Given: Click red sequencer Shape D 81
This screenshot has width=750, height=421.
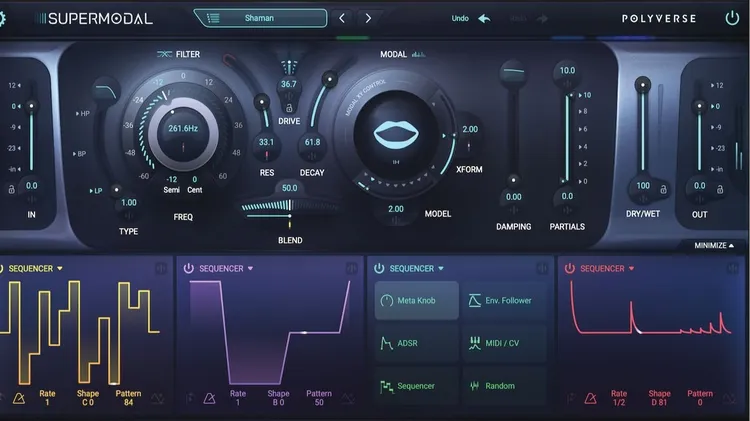Looking at the screenshot, I should point(659,398).
